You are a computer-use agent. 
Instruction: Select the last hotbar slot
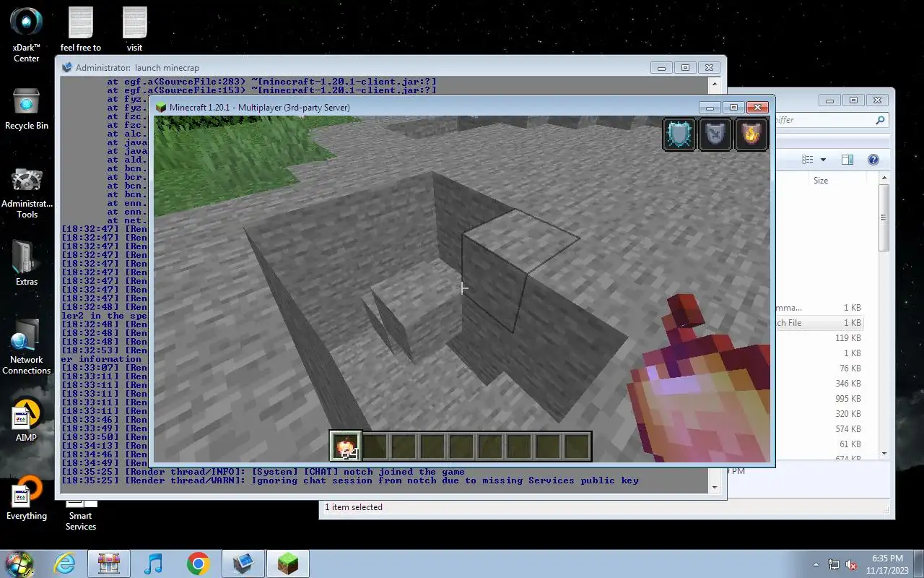tap(577, 447)
